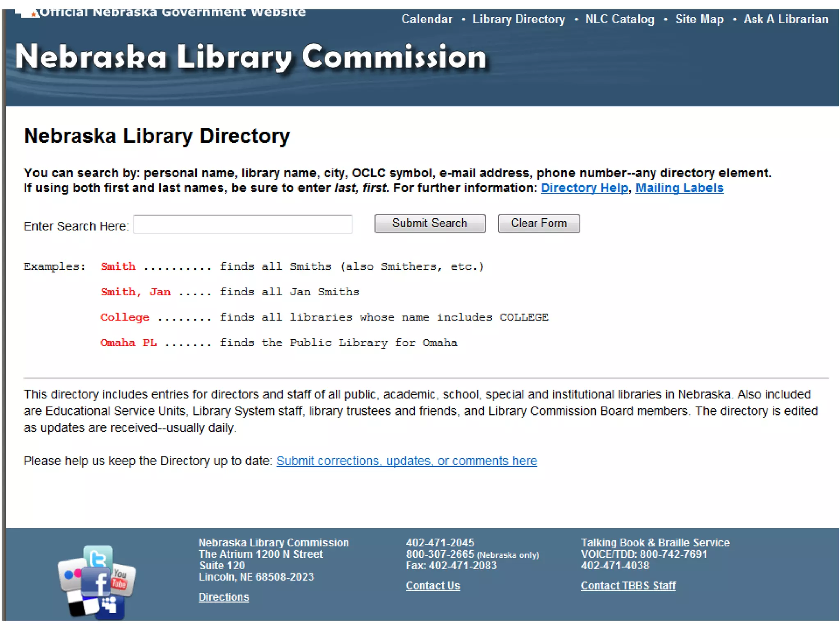
Task: Click the Twitter bird icon
Action: pos(98,558)
